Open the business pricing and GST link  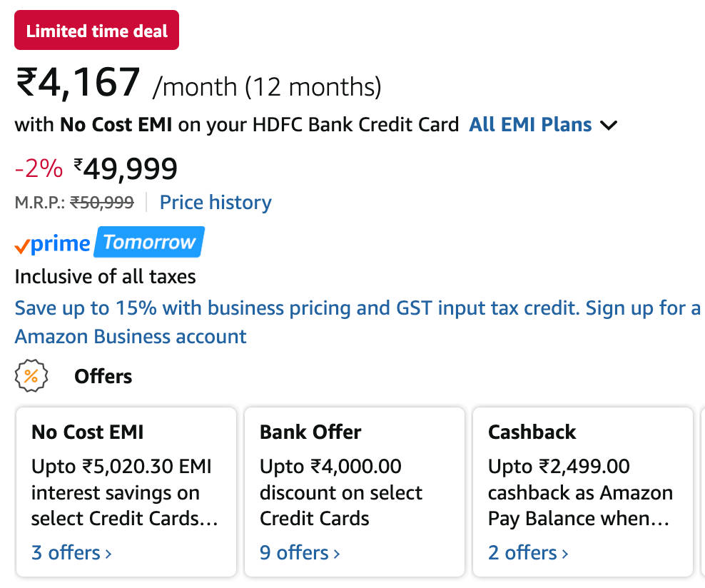coord(357,308)
